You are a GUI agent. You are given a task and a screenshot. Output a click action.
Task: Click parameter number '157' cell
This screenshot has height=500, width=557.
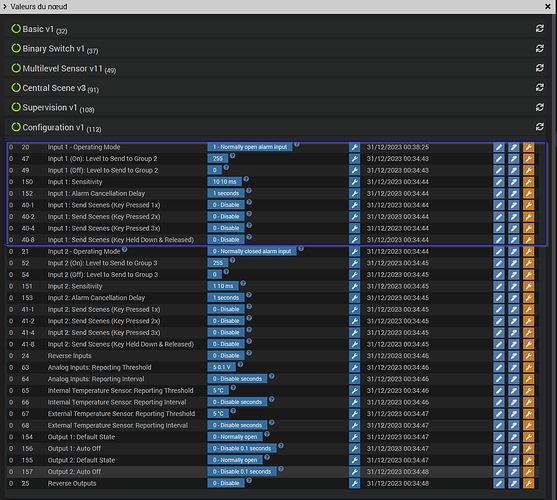(27, 472)
